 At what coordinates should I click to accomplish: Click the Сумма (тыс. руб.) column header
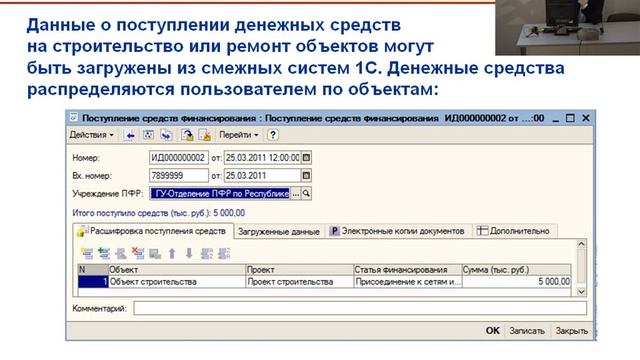[516, 270]
